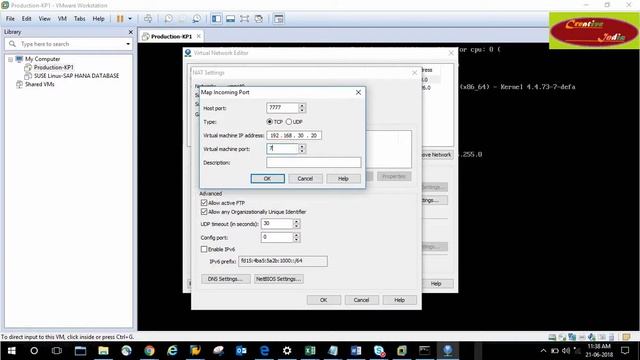This screenshot has width=640, height=360.
Task: Open Excel from the taskbar
Action: pos(310,351)
